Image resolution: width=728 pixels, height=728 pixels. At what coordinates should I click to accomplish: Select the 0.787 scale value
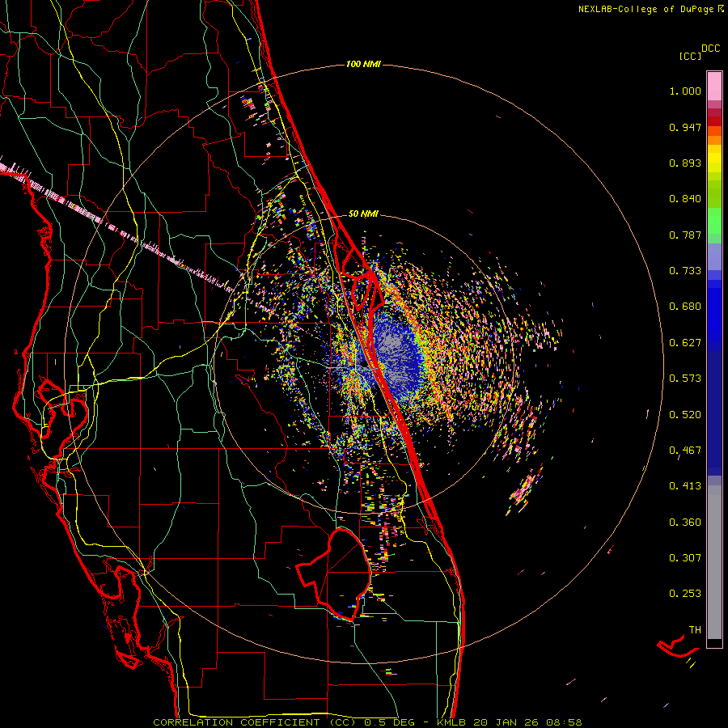(x=685, y=235)
